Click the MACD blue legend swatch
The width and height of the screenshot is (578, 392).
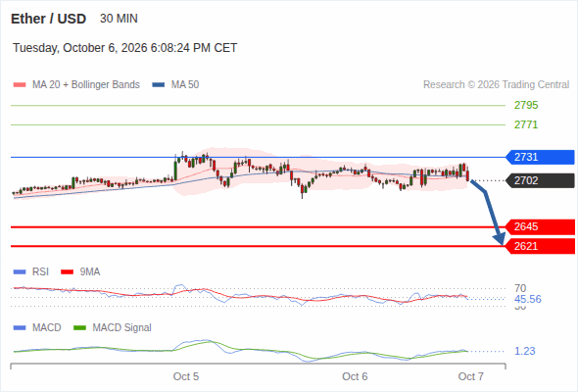(x=20, y=328)
